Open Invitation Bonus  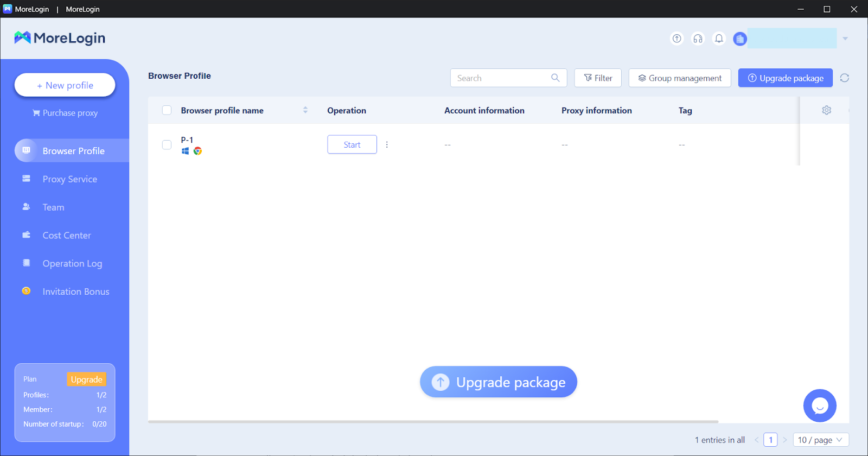tap(76, 292)
